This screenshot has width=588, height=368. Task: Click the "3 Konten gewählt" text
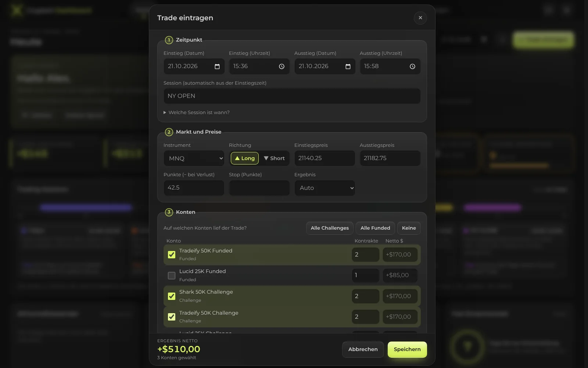[x=177, y=358]
